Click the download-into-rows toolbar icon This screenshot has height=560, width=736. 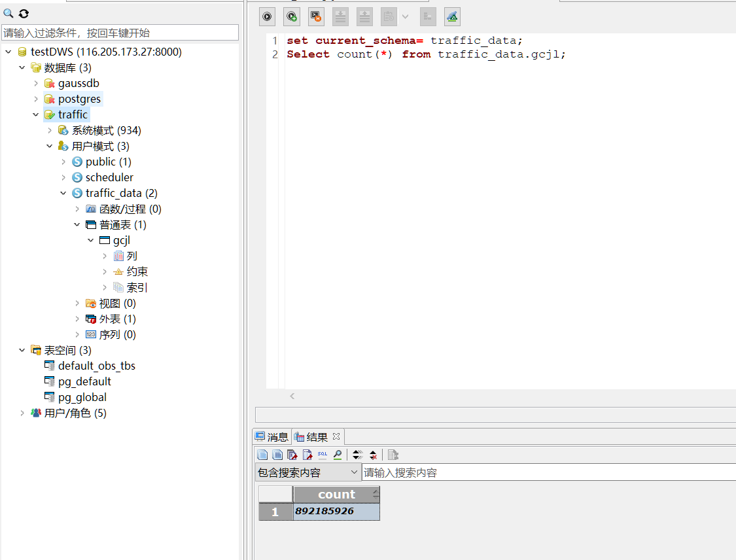coord(340,17)
